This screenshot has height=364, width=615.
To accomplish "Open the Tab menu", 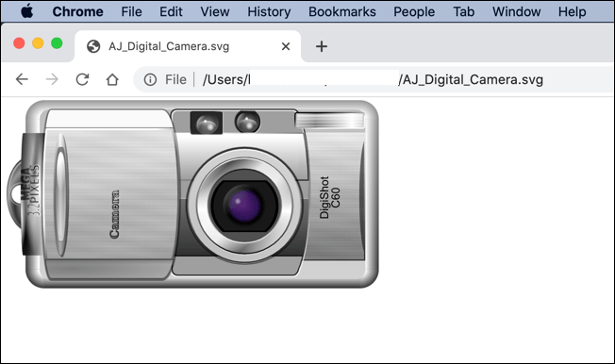I will click(x=463, y=11).
